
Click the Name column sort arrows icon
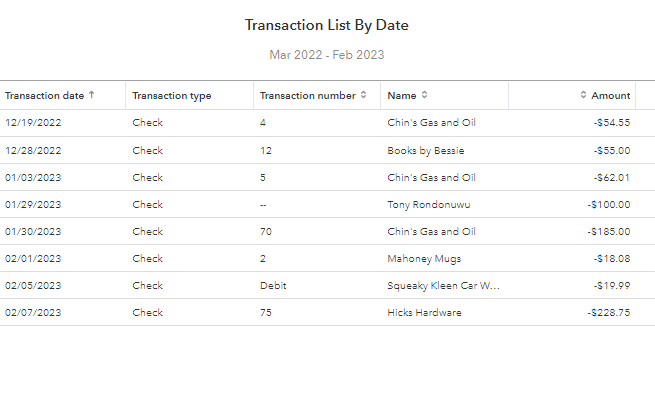424,95
